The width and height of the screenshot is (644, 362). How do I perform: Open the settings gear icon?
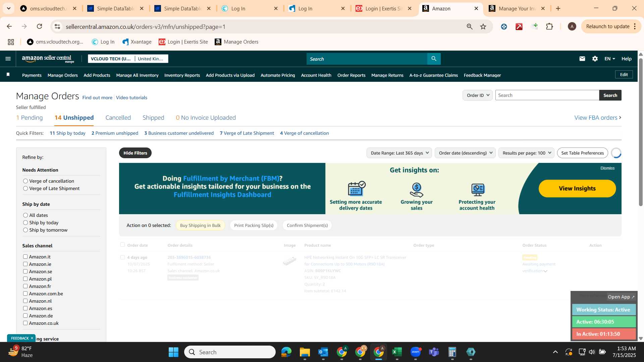pyautogui.click(x=595, y=59)
